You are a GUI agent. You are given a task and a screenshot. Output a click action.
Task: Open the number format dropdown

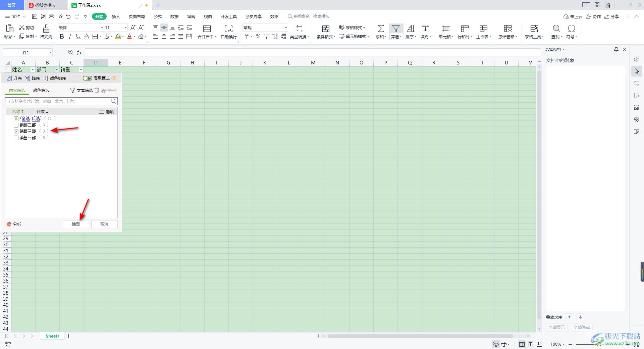click(286, 28)
